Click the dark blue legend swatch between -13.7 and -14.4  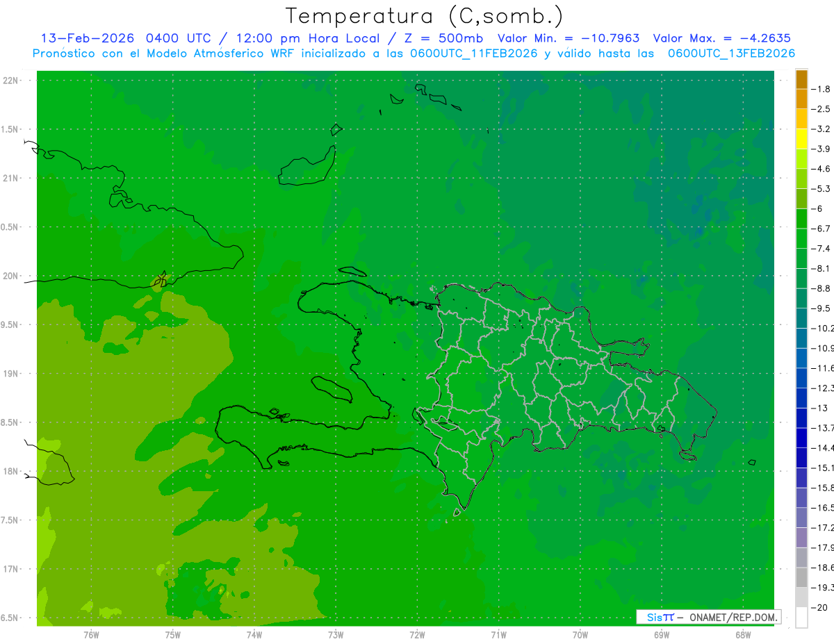[801, 438]
